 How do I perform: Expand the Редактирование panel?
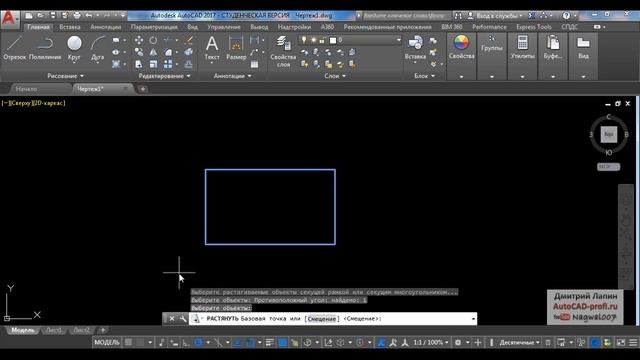tap(164, 76)
